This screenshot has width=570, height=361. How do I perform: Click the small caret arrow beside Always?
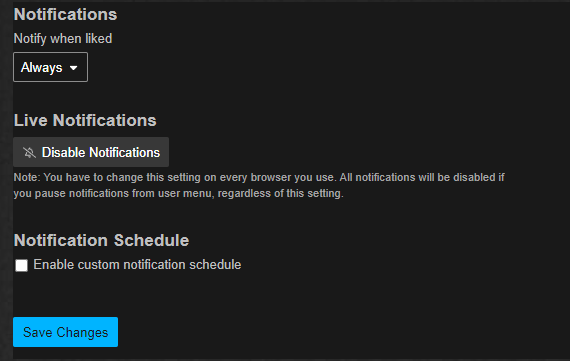point(73,68)
